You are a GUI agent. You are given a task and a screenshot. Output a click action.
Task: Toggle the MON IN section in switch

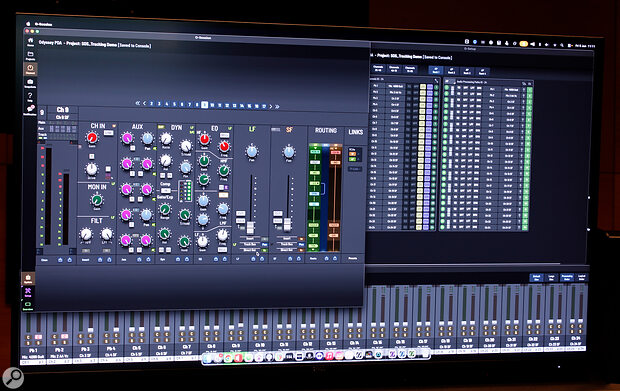coord(113,184)
